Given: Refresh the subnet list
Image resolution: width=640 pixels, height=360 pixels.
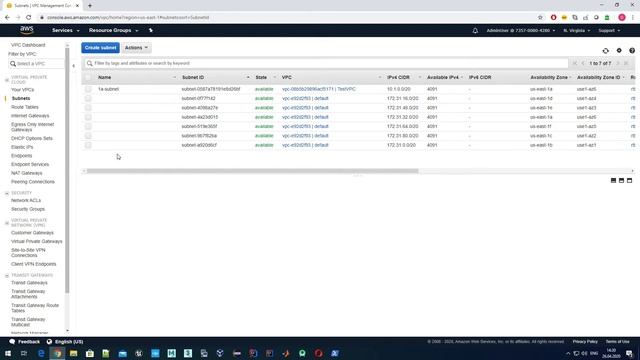Looking at the screenshot, I should click(605, 51).
